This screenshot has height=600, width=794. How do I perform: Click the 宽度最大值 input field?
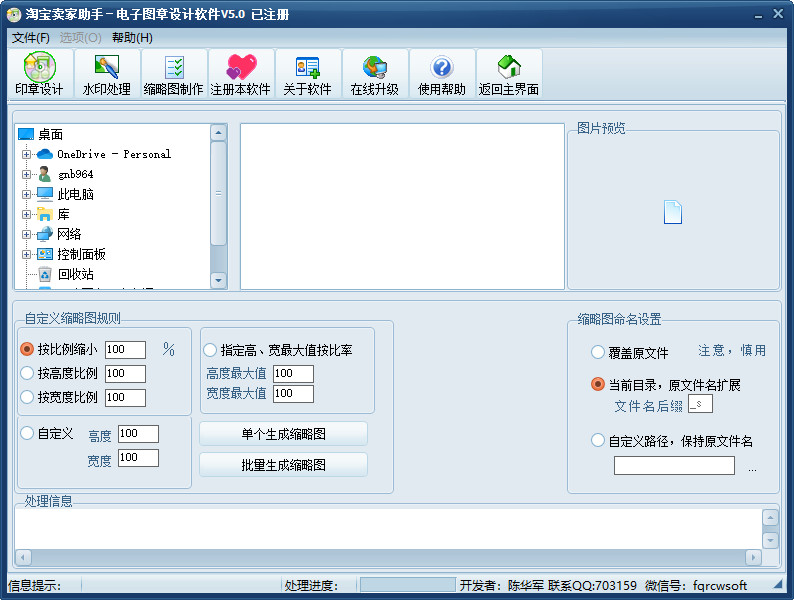293,393
